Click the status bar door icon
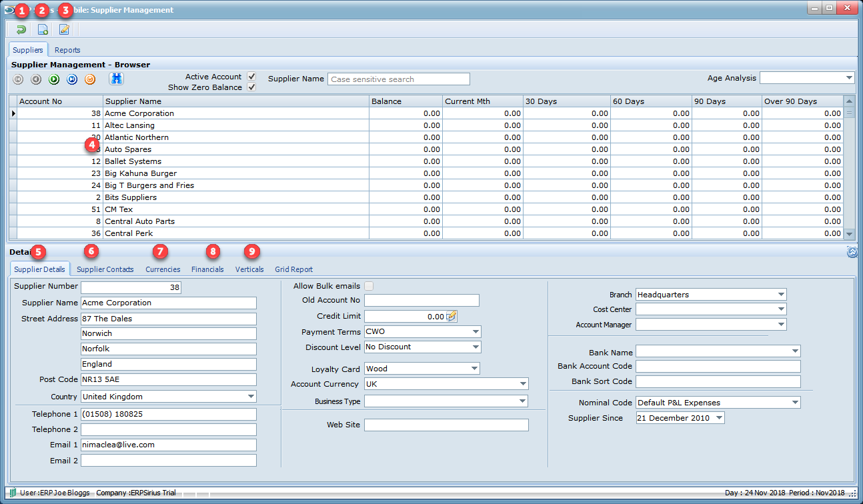Viewport: 863px width, 504px height. 13,493
